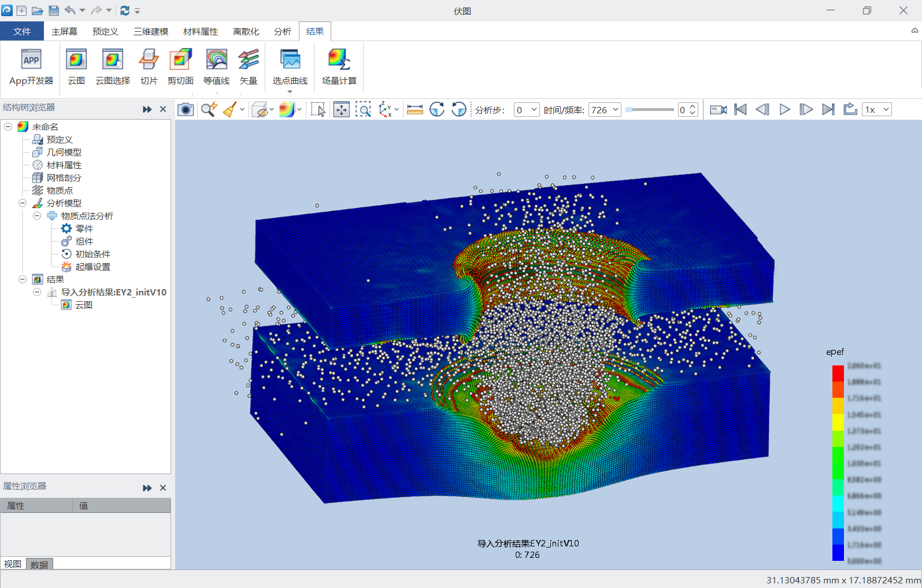Jump to the last frame
Viewport: 922px width, 588px height.
(828, 109)
